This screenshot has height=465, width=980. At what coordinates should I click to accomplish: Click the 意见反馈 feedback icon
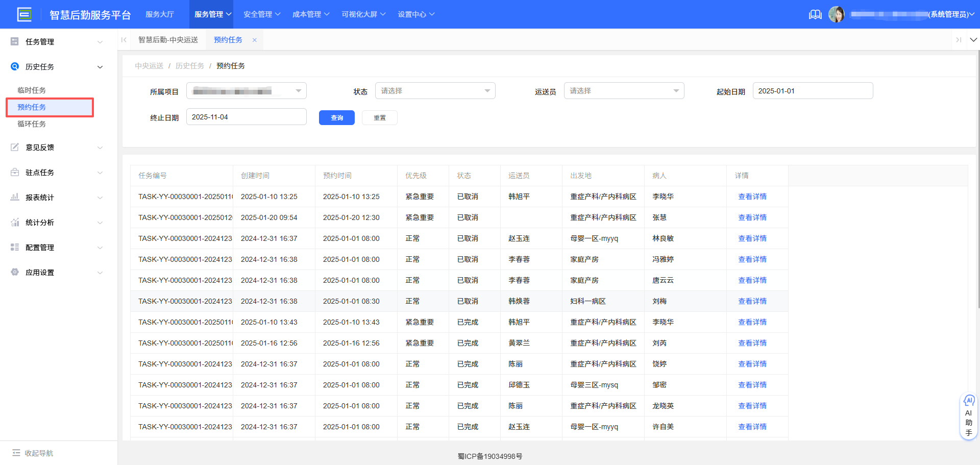[14, 147]
